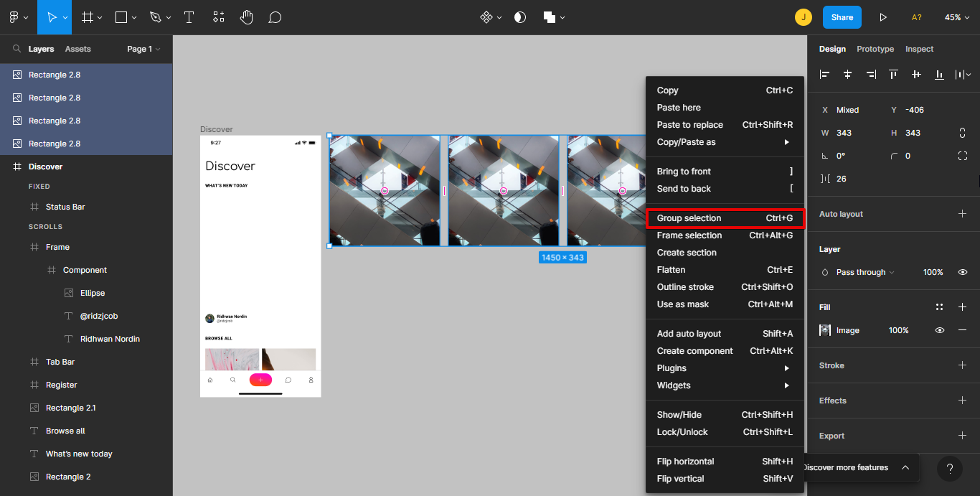
Task: Open fill styles four-dot icon
Action: click(939, 307)
